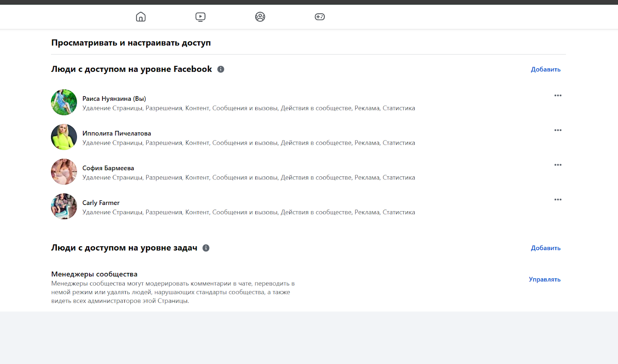Open options menu for Carly Farmer
This screenshot has height=364, width=618.
pos(558,200)
